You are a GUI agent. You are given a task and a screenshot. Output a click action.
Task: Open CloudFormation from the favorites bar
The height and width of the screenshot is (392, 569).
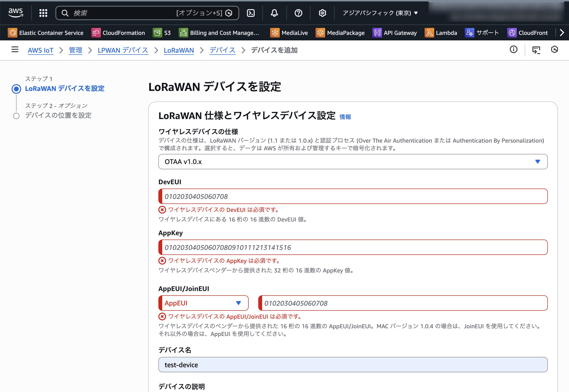pyautogui.click(x=119, y=33)
